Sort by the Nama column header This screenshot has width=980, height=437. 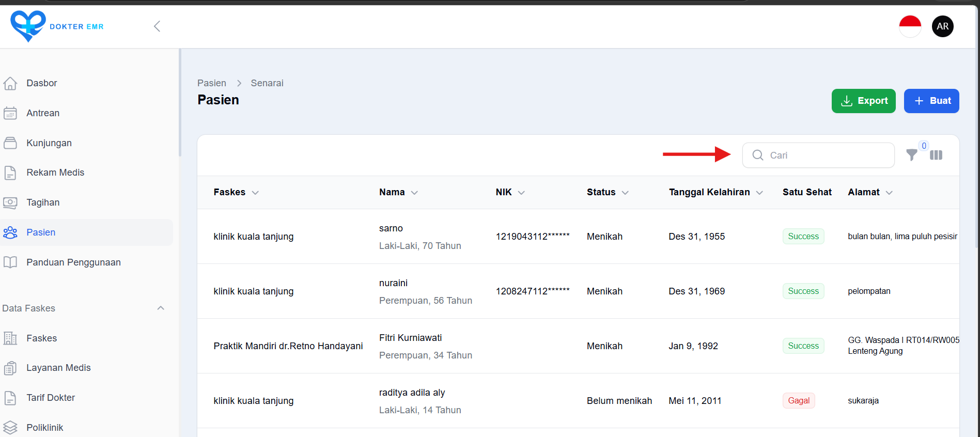[x=398, y=192]
